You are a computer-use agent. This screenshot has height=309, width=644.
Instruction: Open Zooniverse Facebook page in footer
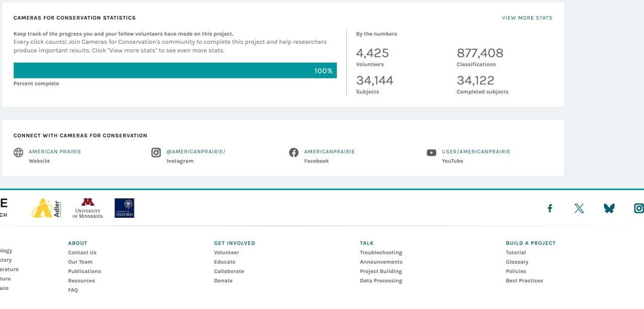pos(550,208)
